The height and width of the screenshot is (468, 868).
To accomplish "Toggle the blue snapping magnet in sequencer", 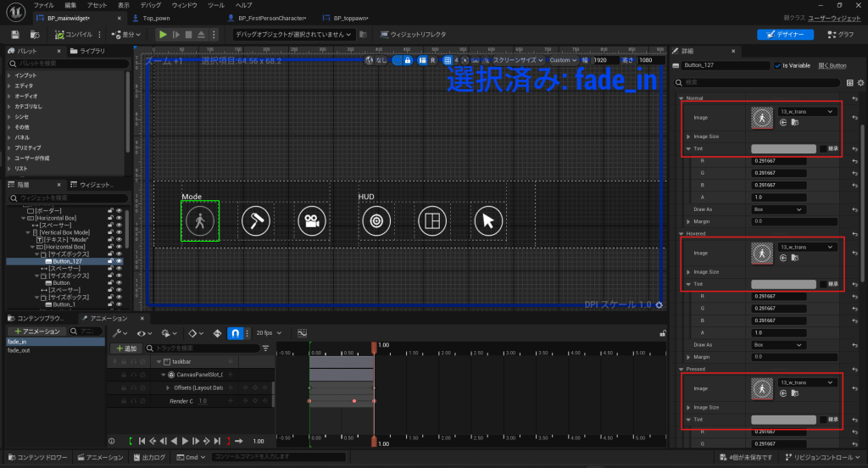I will (x=236, y=332).
